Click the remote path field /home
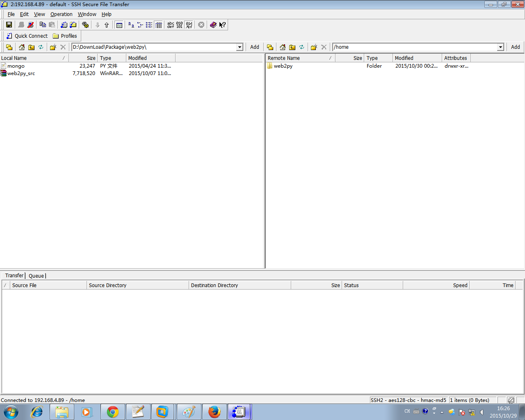Screen dimensions: 525x420 point(415,47)
